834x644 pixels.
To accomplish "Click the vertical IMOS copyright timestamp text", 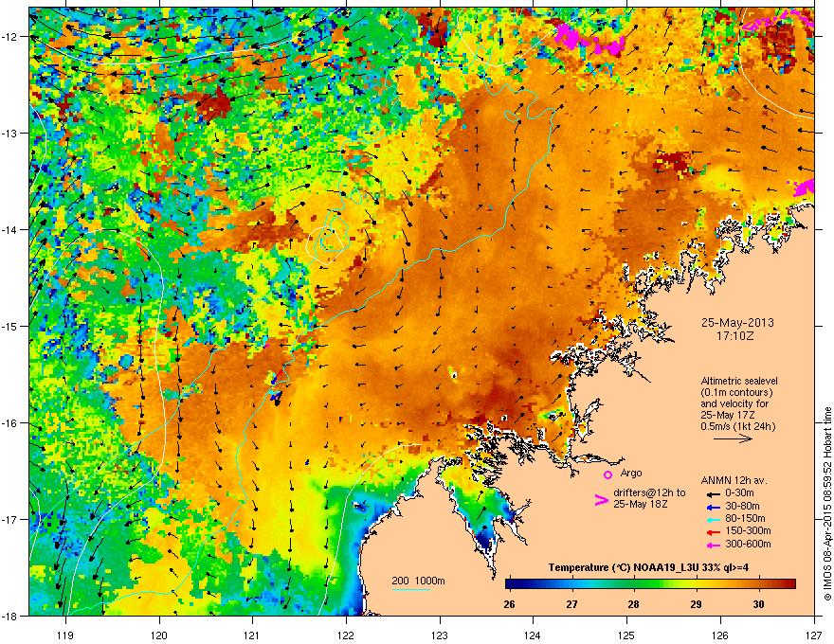I will [827, 504].
